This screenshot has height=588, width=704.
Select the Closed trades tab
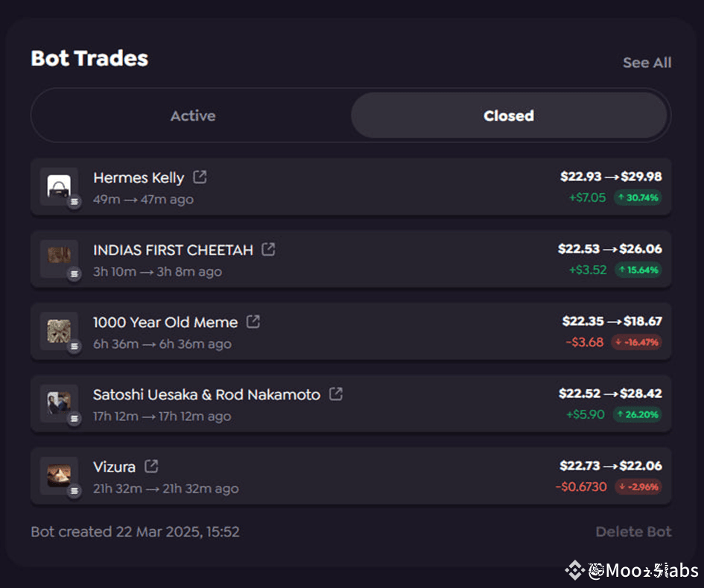(508, 116)
